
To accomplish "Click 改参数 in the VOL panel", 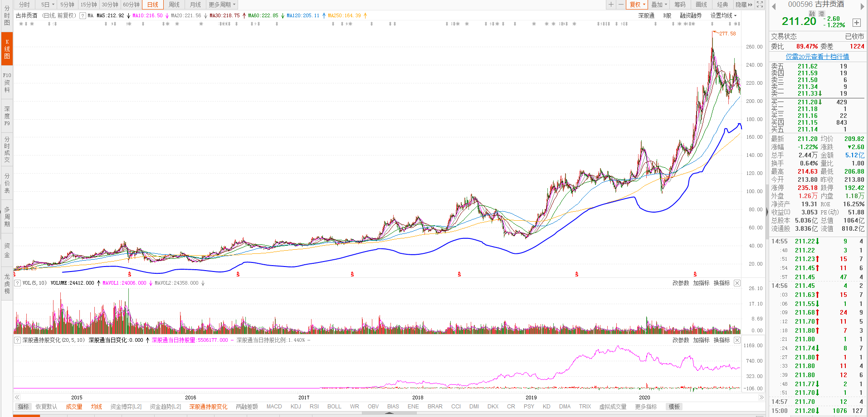I will pos(680,283).
